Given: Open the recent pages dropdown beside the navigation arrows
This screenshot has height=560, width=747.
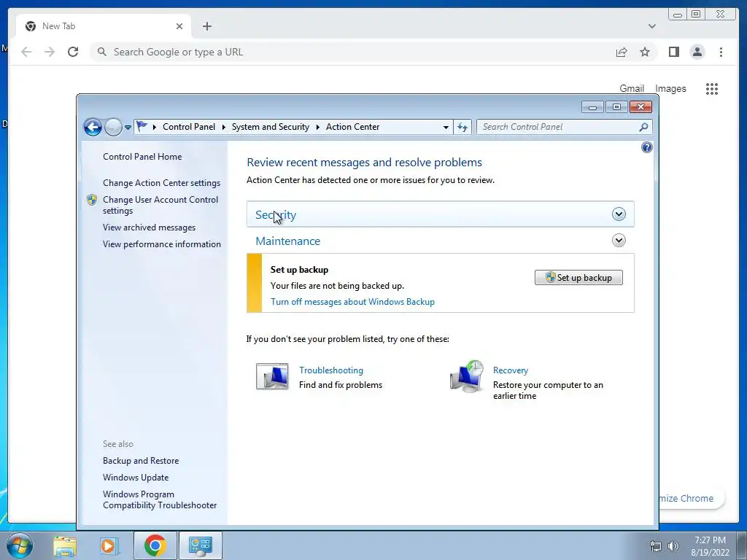Looking at the screenshot, I should (x=128, y=128).
